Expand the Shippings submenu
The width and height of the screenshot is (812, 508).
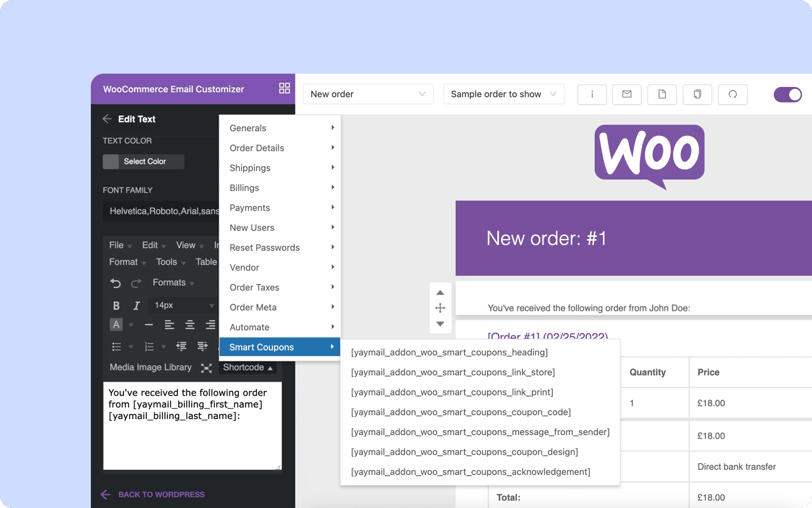(280, 168)
